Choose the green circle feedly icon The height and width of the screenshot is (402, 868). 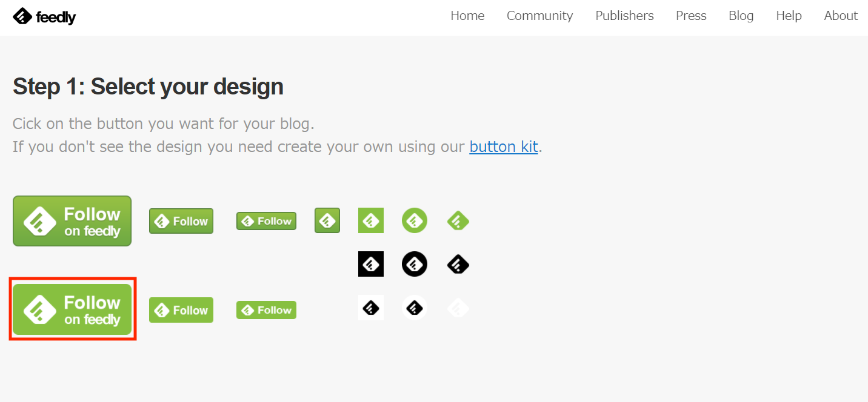[x=415, y=220]
